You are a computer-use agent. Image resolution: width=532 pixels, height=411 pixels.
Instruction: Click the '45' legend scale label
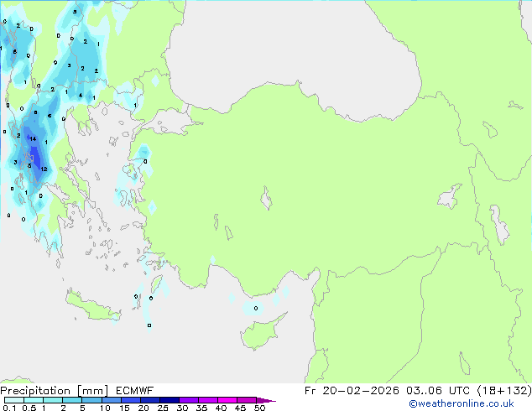(x=240, y=408)
